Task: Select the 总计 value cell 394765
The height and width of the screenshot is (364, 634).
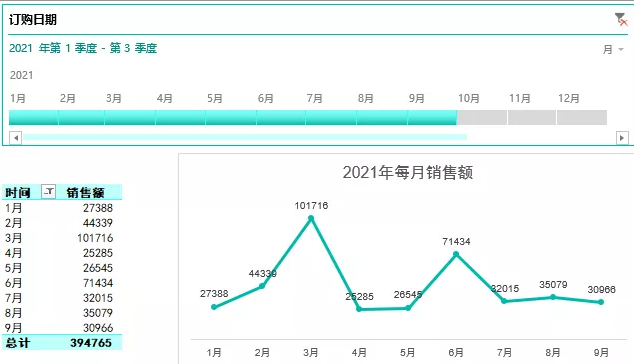Action: pos(91,343)
